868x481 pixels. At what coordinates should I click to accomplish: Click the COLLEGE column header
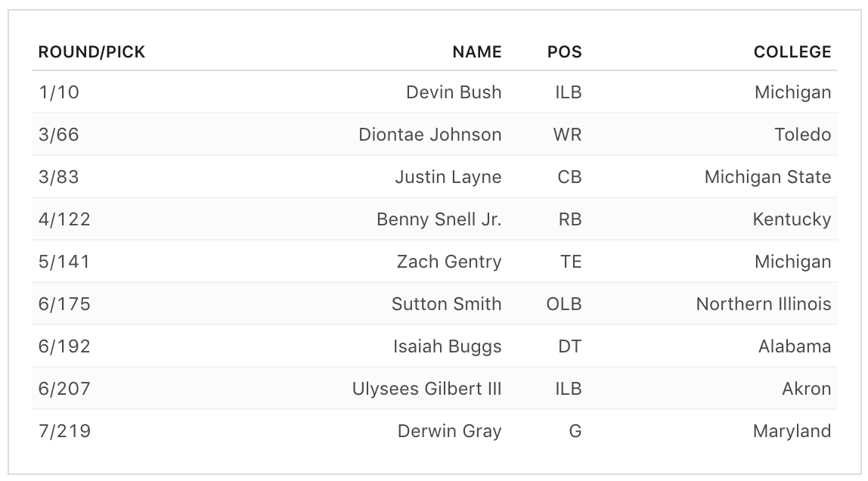(792, 52)
